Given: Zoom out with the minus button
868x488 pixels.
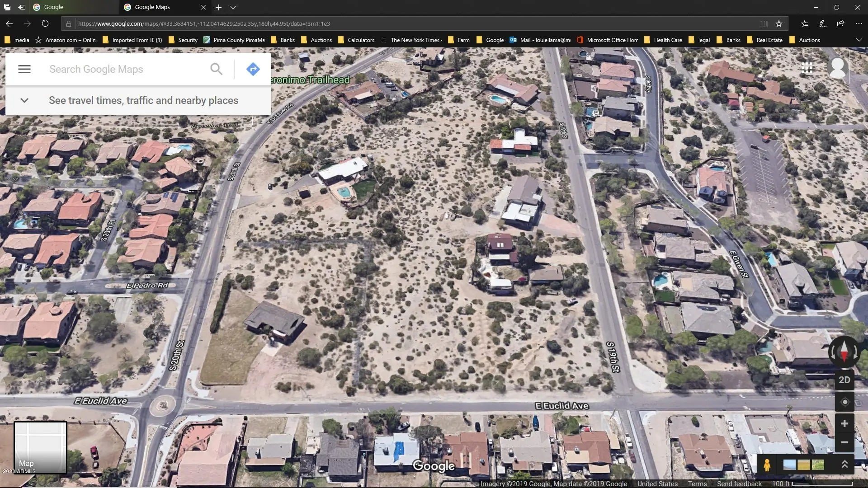Looking at the screenshot, I should tap(844, 442).
